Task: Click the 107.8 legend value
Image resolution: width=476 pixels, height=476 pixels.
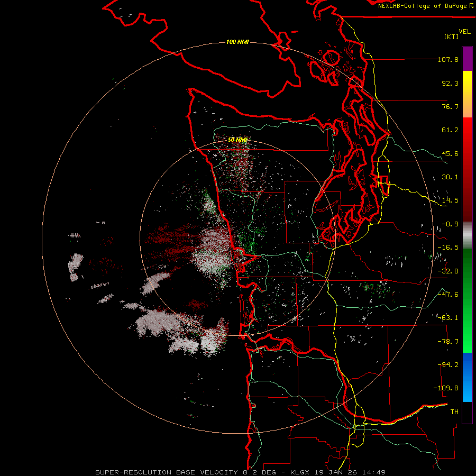Action: click(x=448, y=59)
